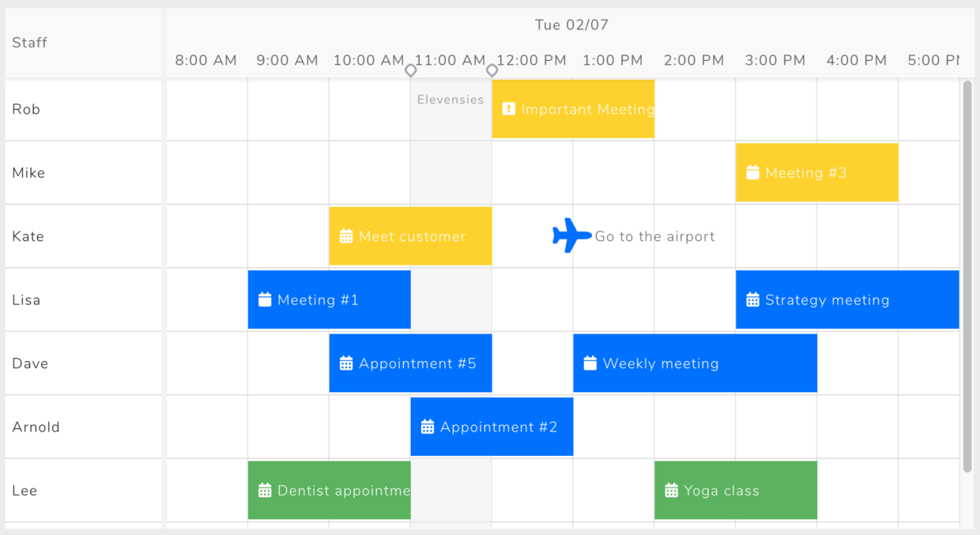Click the exclamation icon on Important Meeting
This screenshot has width=980, height=535.
(x=508, y=109)
